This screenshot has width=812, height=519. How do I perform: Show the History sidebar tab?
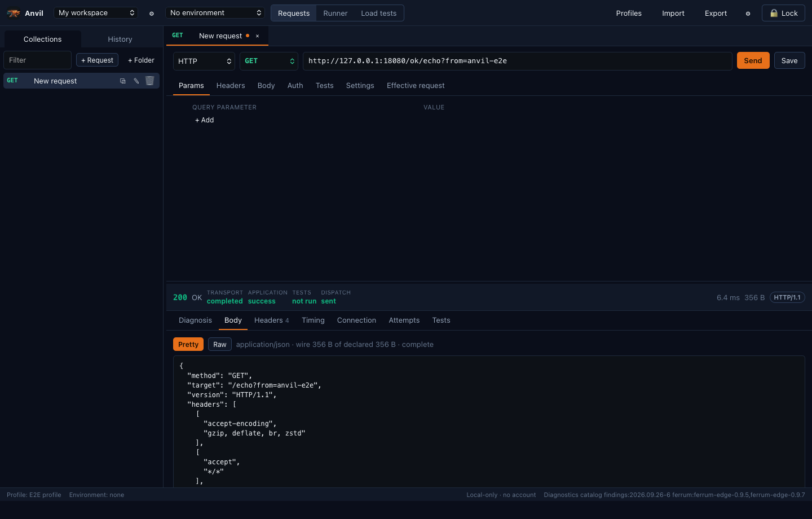(120, 39)
